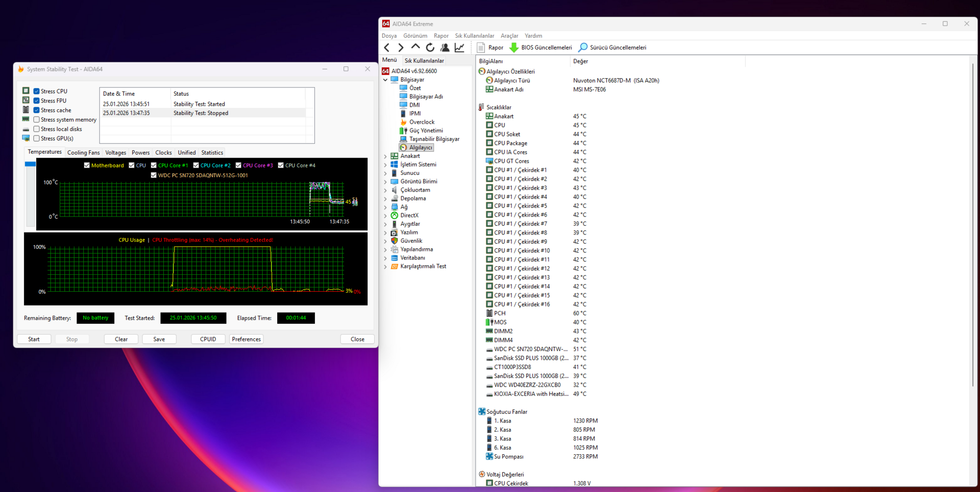Open the Rapor report icon
This screenshot has width=980, height=492.
pos(481,48)
